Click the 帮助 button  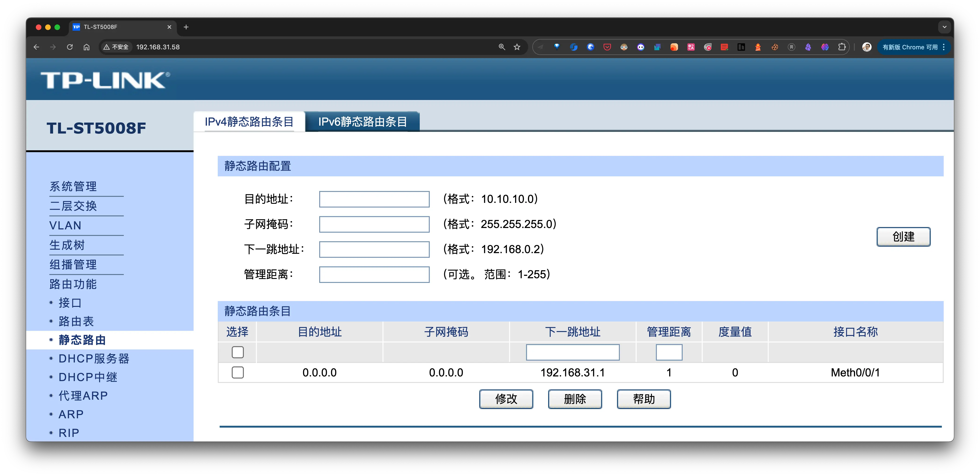[x=643, y=399]
